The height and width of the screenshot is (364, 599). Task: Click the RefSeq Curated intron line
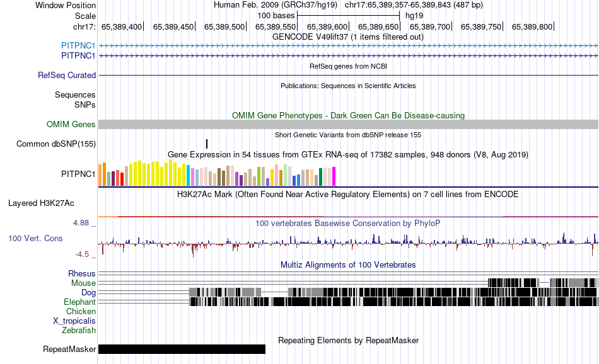(x=349, y=75)
